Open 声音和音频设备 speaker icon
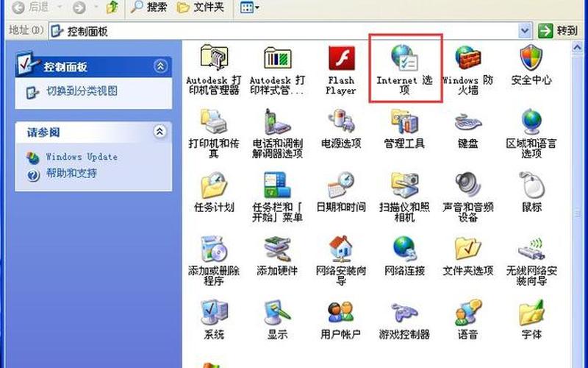Viewport: 588px width, 368px height. (x=468, y=185)
